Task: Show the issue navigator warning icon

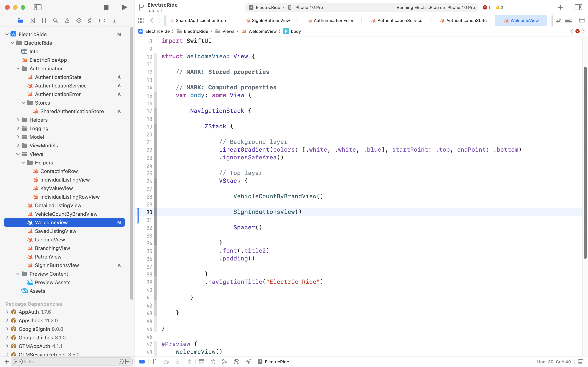Action: 67,20
